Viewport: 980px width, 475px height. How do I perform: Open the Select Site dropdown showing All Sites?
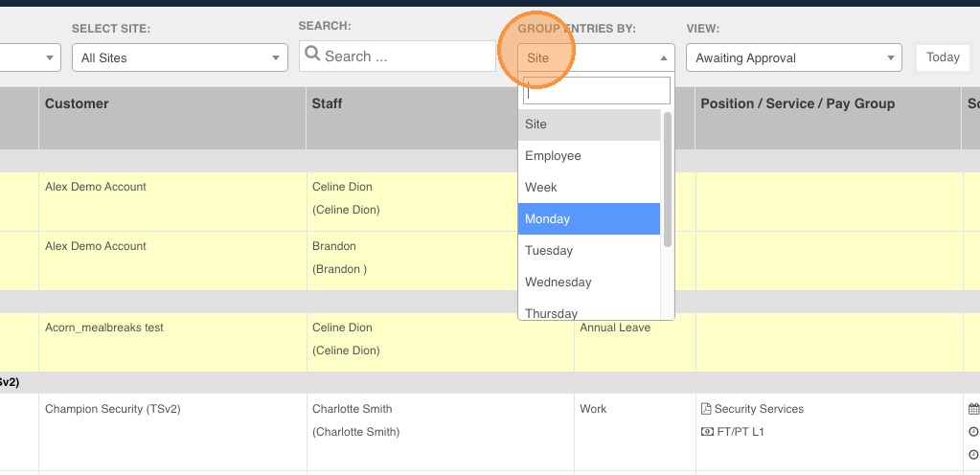[x=180, y=58]
